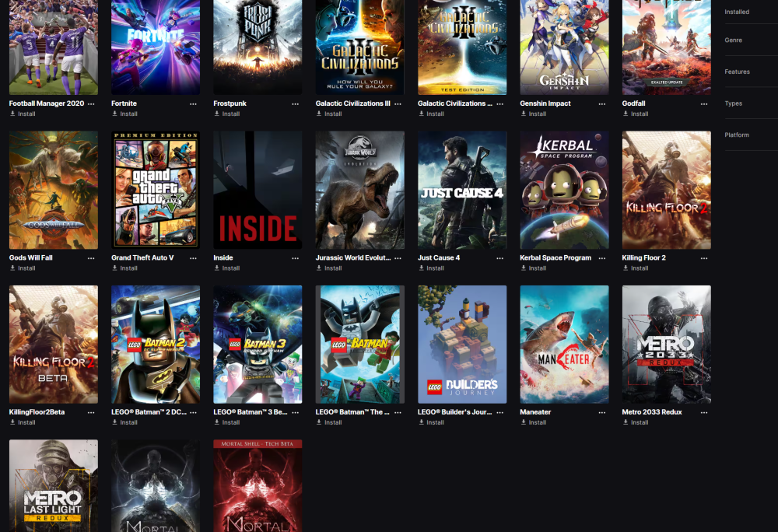Open more options for Kerbal Space Program
The width and height of the screenshot is (778, 532).
pos(602,258)
